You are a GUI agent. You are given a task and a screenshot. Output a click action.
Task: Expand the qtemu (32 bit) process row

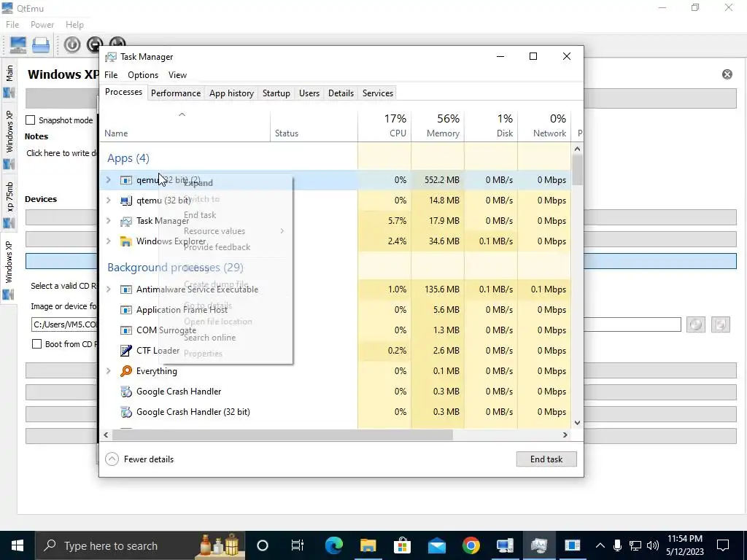[x=108, y=201]
